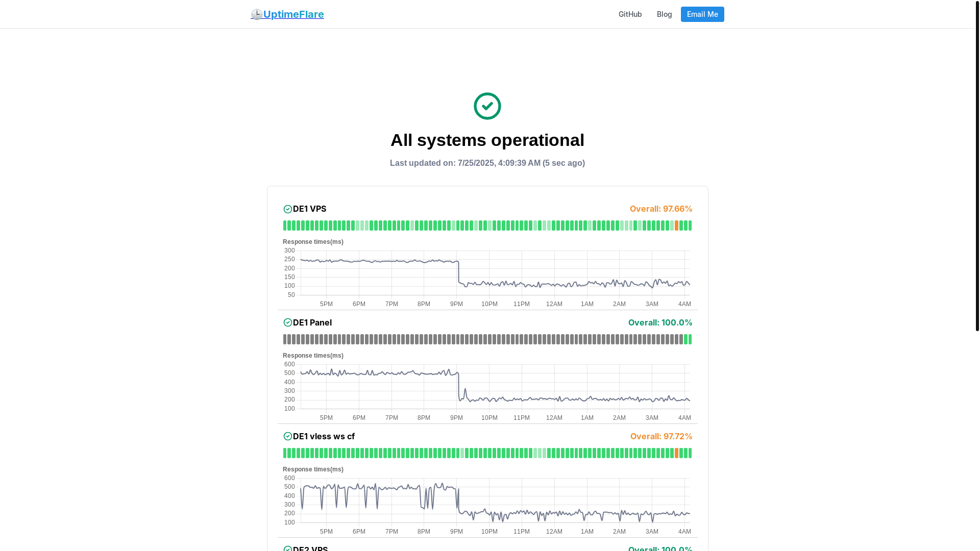Click the Email Me button
The width and height of the screenshot is (980, 551).
click(702, 14)
